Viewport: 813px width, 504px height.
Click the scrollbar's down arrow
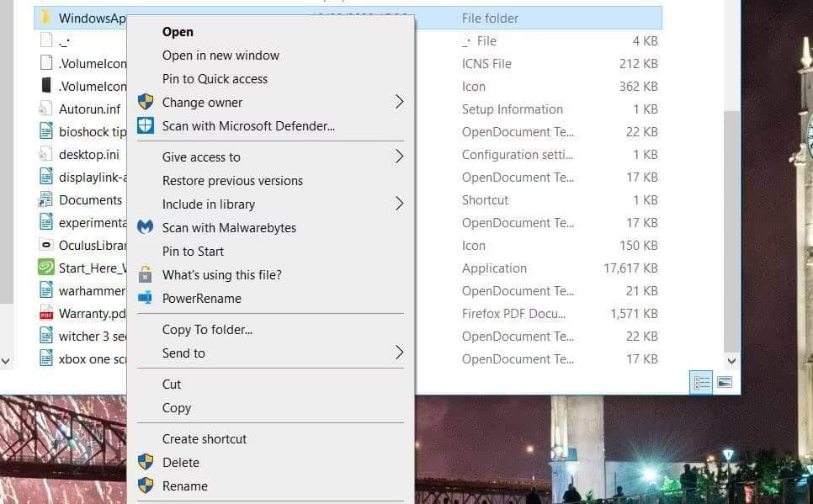tap(731, 361)
